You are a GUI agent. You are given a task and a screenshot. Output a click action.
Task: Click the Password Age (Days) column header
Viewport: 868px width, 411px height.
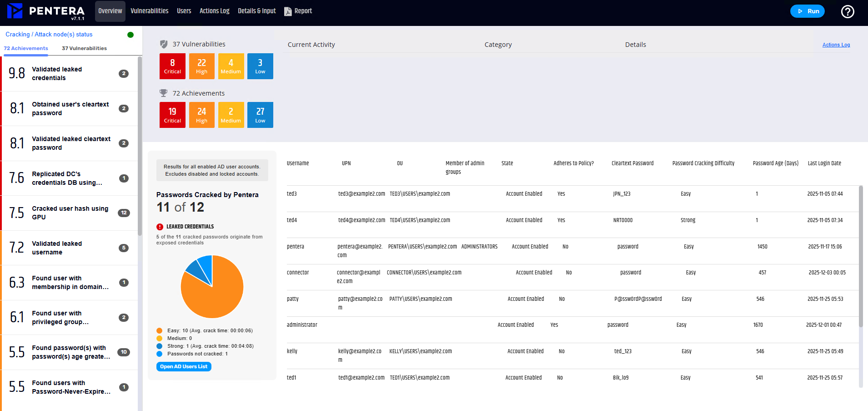coord(775,163)
